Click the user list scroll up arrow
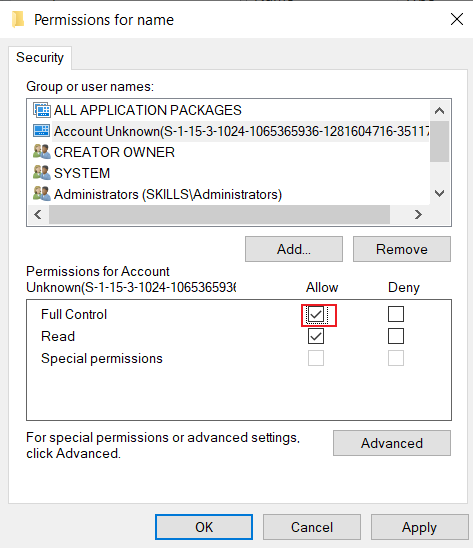Viewport: 473px width, 548px height. [x=439, y=111]
